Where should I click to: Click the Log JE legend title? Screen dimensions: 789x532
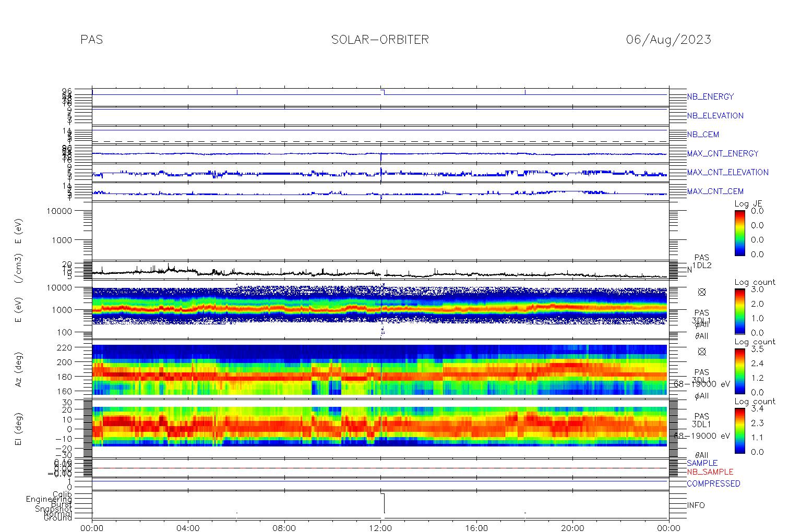749,204
